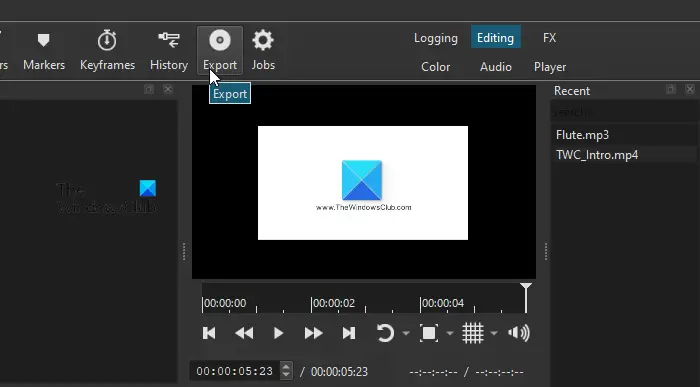Open the grid options dropdown arrow

(x=494, y=333)
